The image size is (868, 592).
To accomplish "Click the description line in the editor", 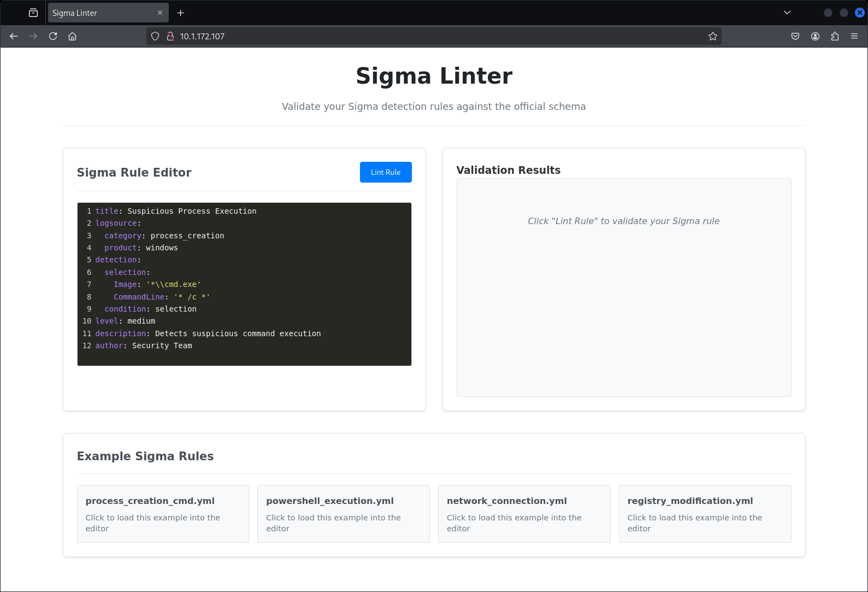I will (208, 333).
